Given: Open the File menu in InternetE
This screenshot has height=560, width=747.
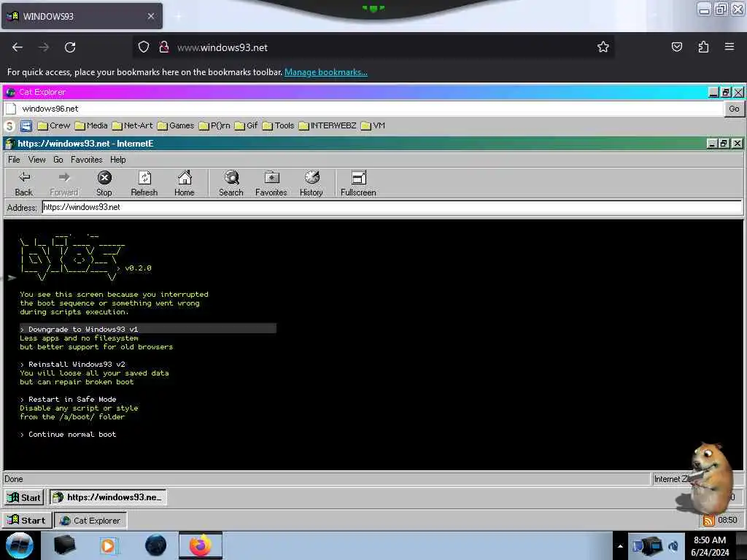Looking at the screenshot, I should coord(14,160).
